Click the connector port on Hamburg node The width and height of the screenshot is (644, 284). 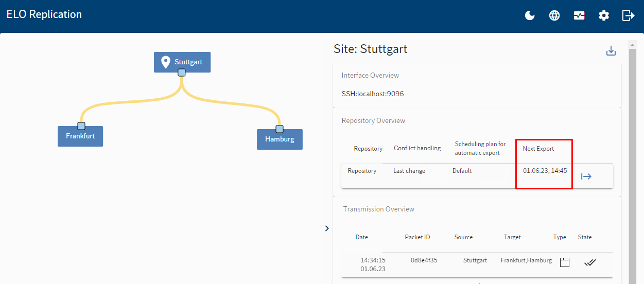[x=280, y=129]
